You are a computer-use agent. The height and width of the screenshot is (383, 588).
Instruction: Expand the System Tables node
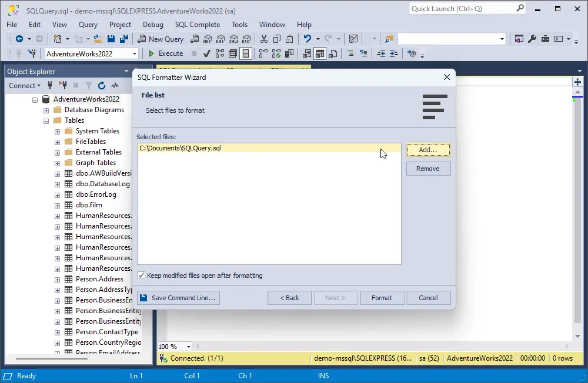coord(56,130)
